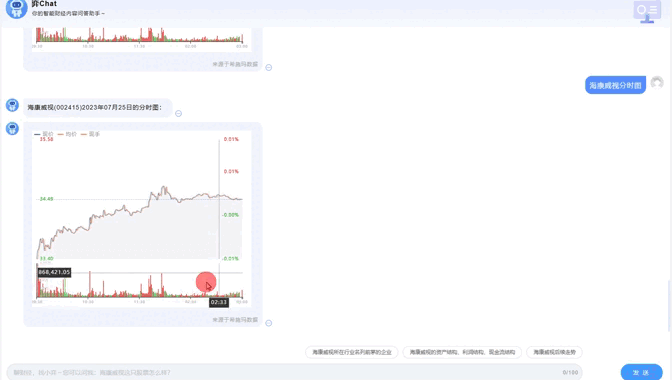
Task: Click the Chat title text in header
Action: [44, 4]
